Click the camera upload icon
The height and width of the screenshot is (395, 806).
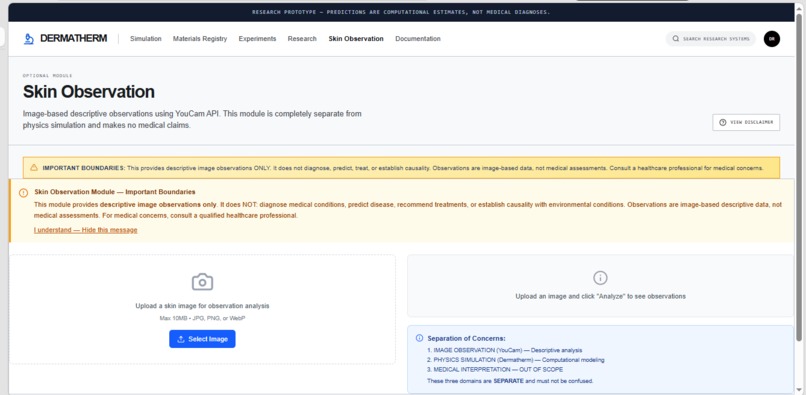(x=202, y=282)
